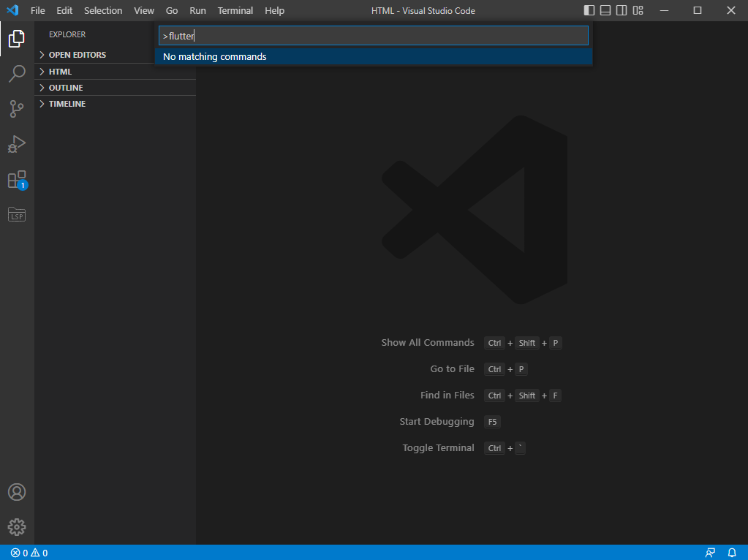Open the Search view icon

click(17, 74)
